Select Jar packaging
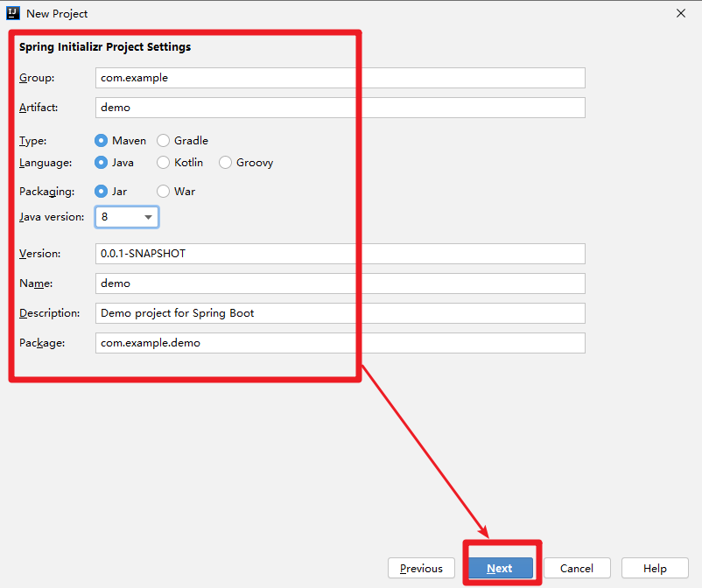702x588 pixels. point(110,192)
